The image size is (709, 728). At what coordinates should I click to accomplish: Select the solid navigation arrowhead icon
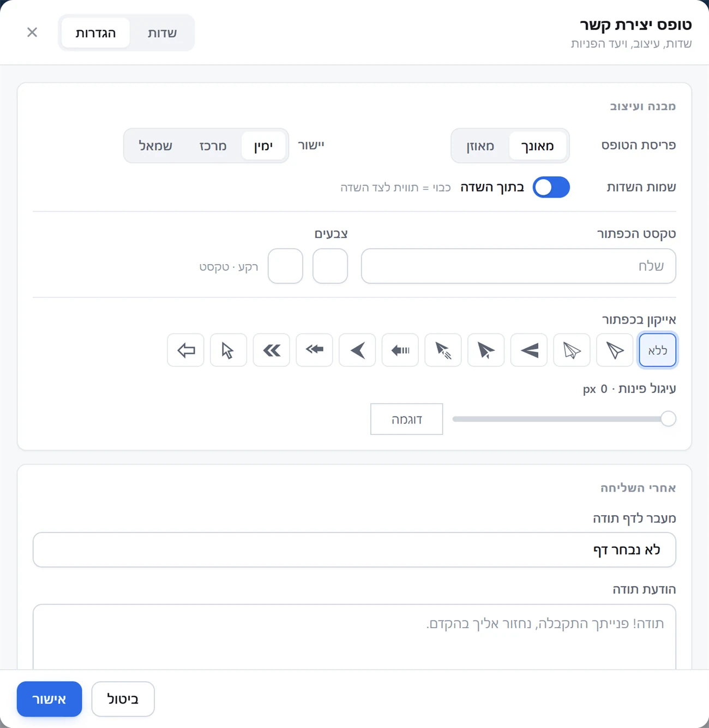click(357, 350)
